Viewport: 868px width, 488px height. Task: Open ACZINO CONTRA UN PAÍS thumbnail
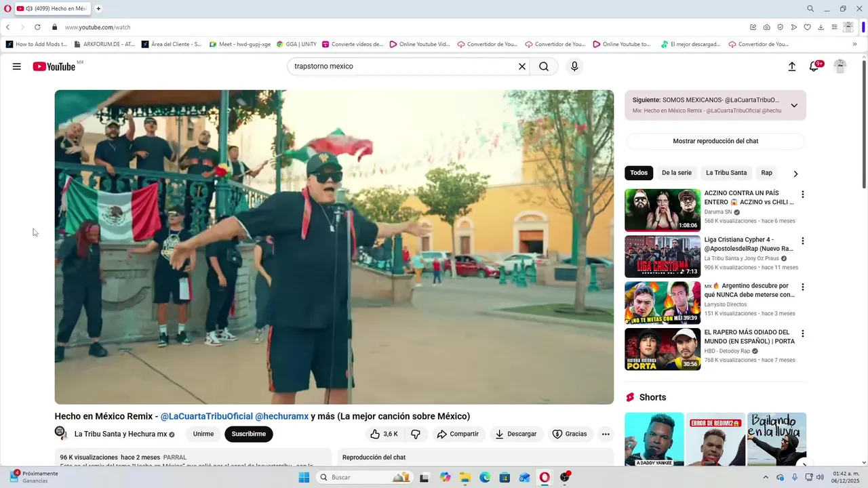(663, 210)
